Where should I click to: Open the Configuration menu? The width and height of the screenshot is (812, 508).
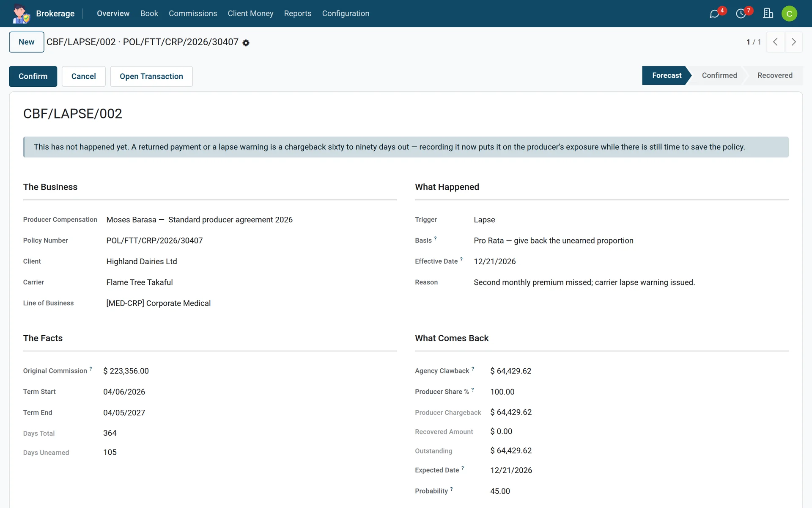click(x=346, y=14)
